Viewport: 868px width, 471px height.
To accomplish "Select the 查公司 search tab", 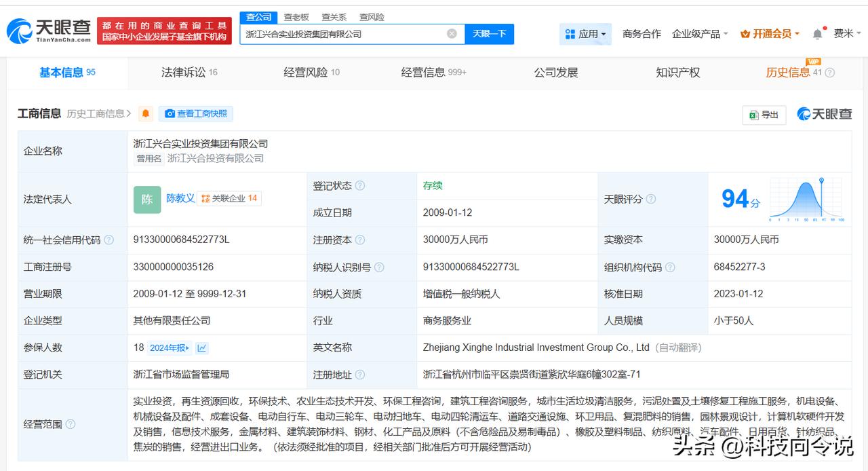I will click(258, 17).
